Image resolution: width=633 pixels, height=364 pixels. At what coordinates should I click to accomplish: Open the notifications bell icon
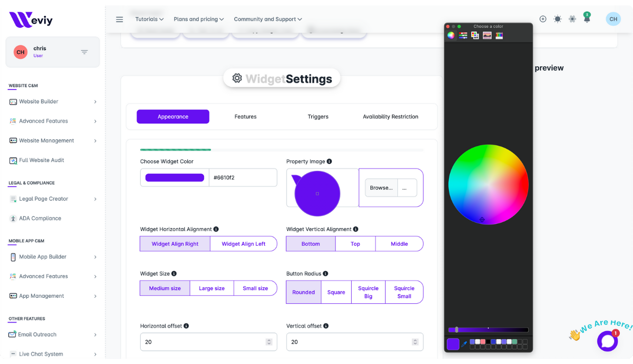click(586, 19)
